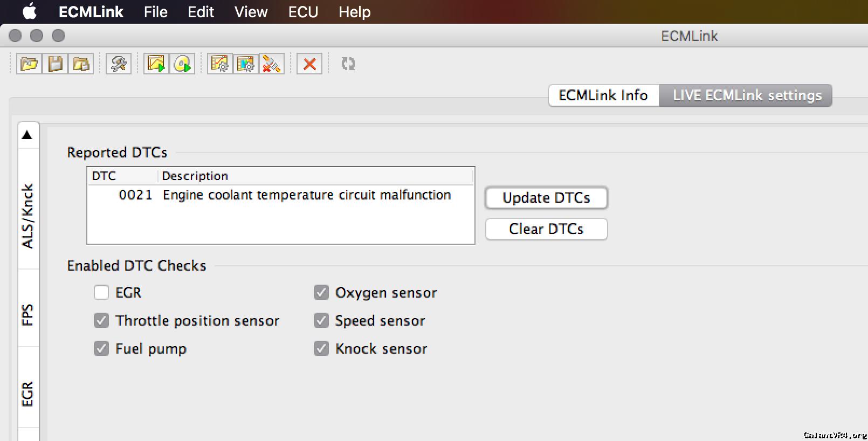Click the open file folder icon
This screenshot has width=868, height=441.
pyautogui.click(x=29, y=64)
